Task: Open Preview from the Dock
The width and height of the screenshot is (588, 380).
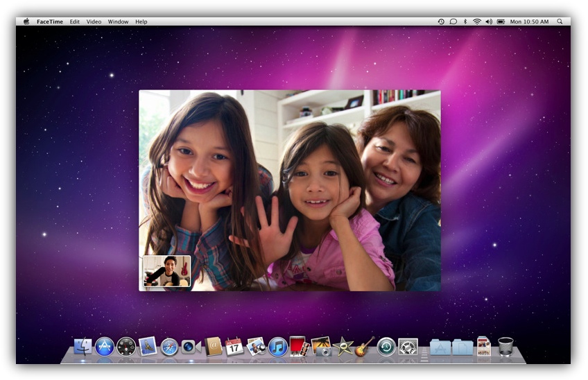Action: [x=256, y=346]
